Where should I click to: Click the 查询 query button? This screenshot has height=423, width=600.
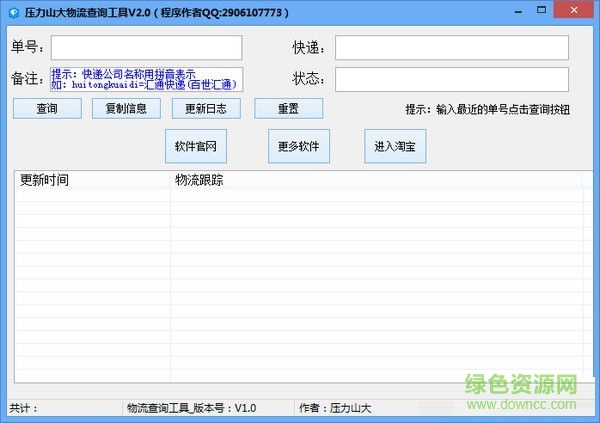[47, 109]
